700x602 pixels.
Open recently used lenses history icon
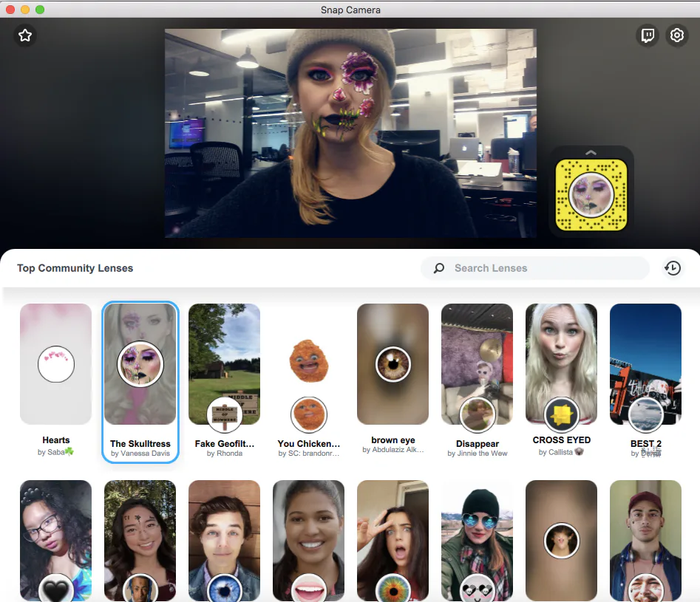point(673,268)
